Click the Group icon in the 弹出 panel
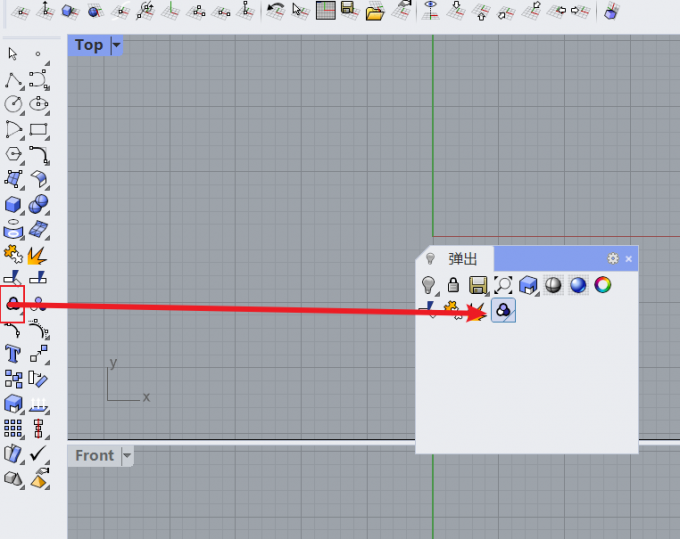Viewport: 680px width, 539px height. pos(503,310)
